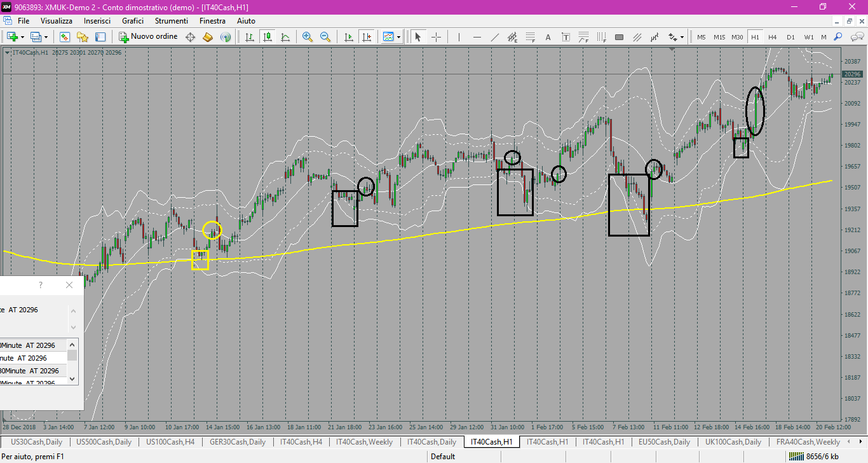The height and width of the screenshot is (463, 868).
Task: Switch to line chart mode
Action: pos(285,37)
